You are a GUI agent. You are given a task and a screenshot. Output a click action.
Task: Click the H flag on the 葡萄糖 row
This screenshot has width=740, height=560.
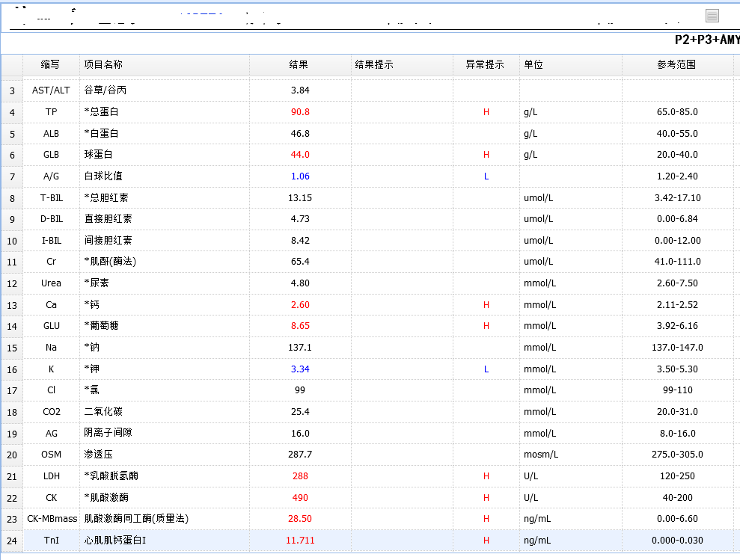coord(486,326)
